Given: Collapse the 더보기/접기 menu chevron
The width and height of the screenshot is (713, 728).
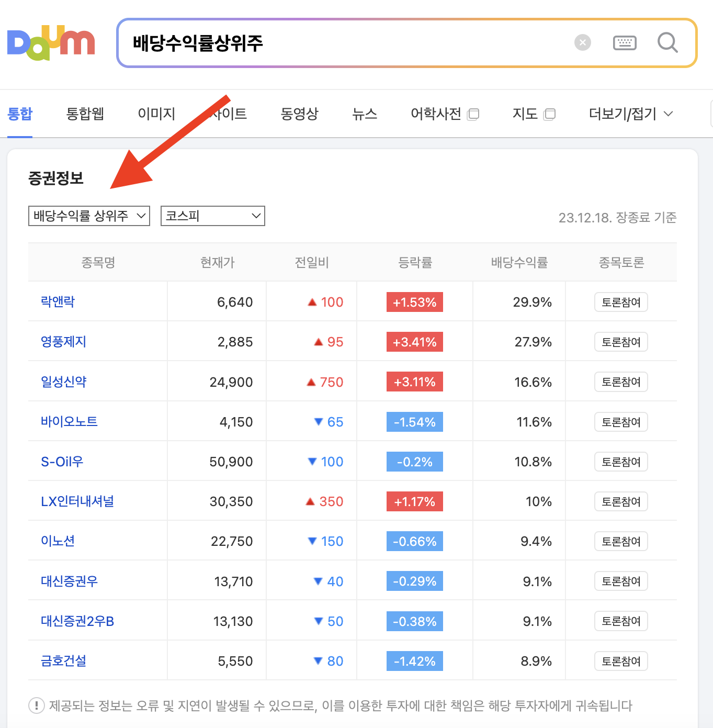Looking at the screenshot, I should pyautogui.click(x=668, y=114).
